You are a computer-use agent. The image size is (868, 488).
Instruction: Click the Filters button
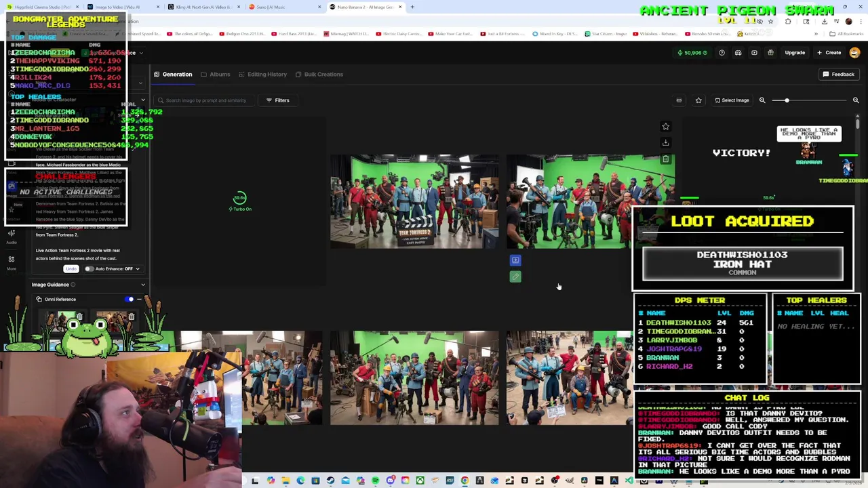(x=277, y=100)
